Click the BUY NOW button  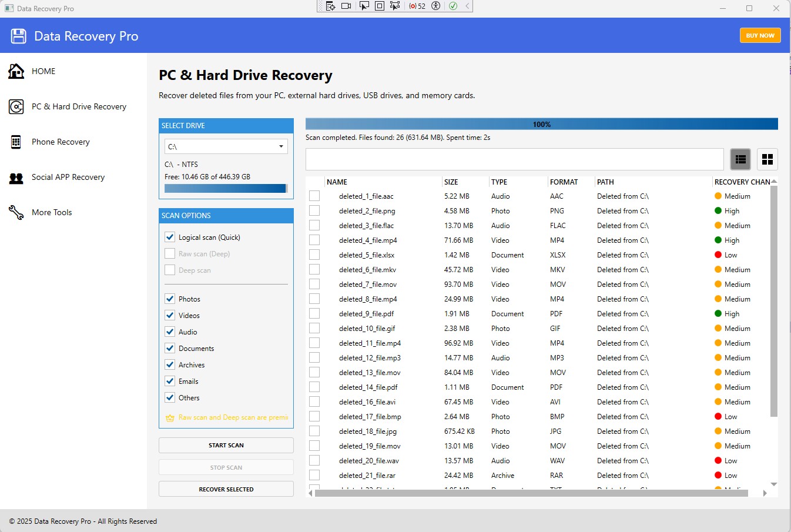(760, 35)
